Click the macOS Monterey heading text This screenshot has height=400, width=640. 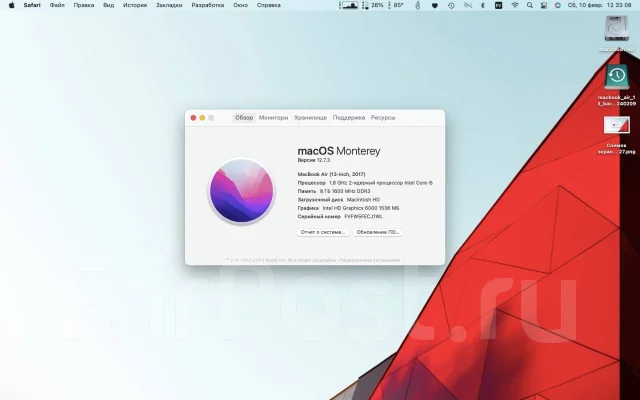[x=339, y=151]
